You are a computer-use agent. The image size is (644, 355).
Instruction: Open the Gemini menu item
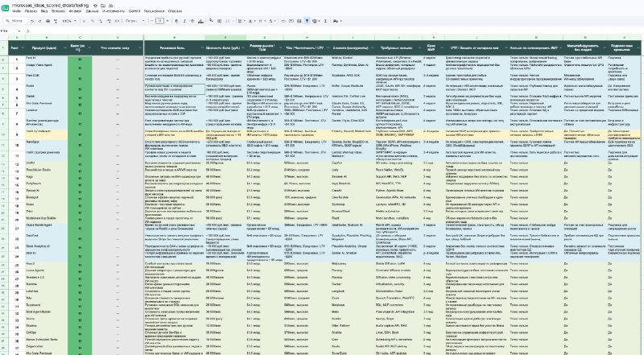(134, 11)
